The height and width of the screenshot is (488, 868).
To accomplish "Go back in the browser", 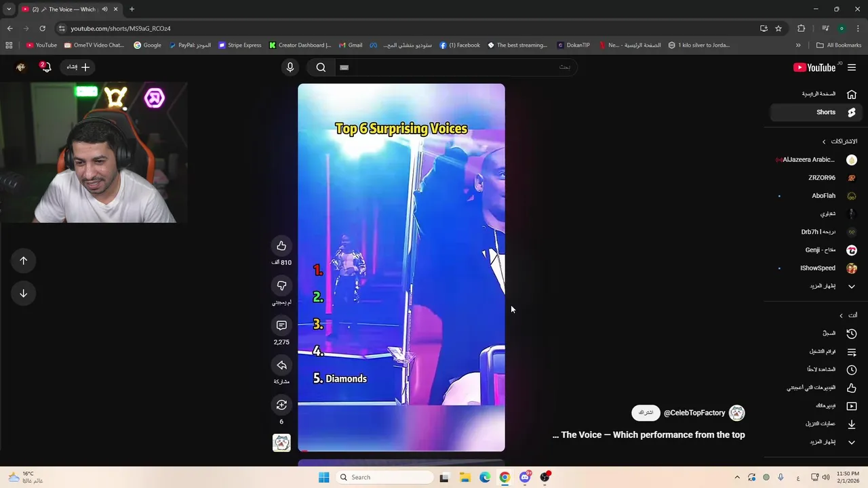I will [9, 28].
